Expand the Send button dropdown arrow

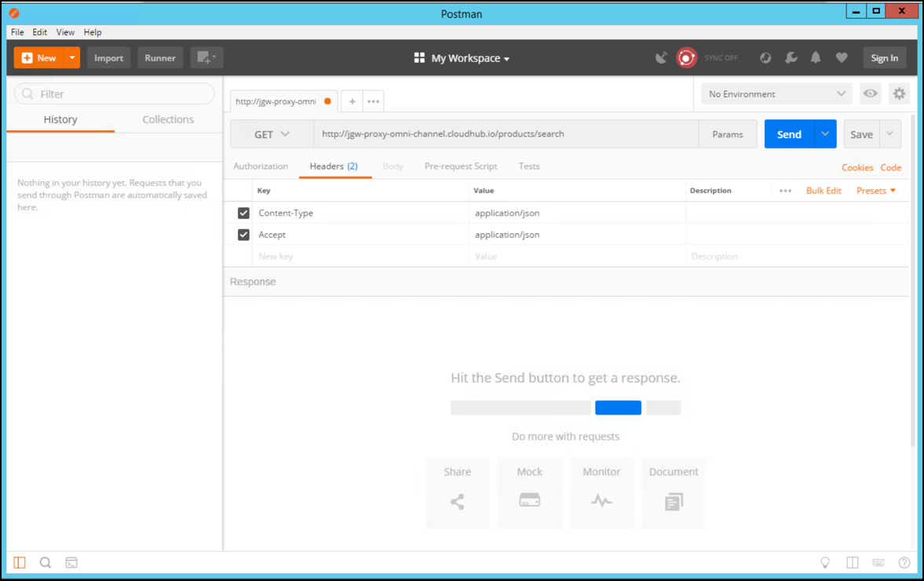click(825, 134)
